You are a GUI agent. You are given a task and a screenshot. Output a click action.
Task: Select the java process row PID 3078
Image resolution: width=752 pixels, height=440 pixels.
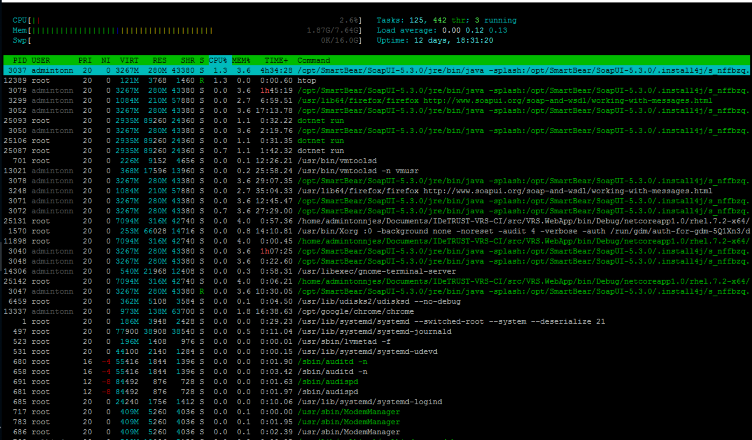pos(376,181)
